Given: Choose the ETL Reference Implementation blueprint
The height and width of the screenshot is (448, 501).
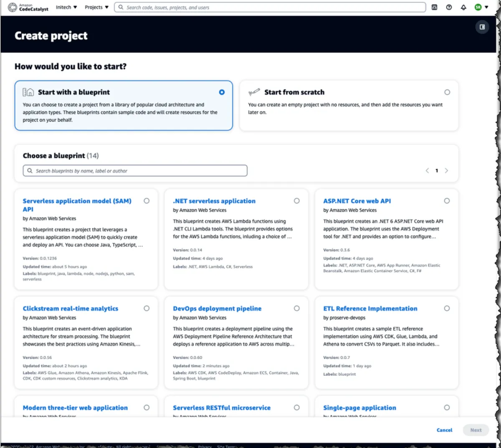Looking at the screenshot, I should 447,308.
